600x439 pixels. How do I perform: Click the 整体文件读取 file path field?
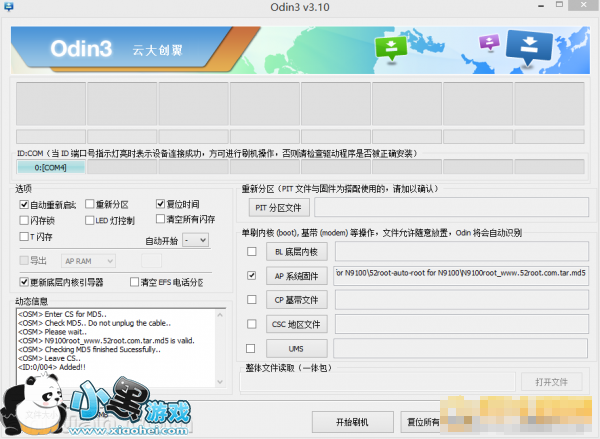coord(377,382)
